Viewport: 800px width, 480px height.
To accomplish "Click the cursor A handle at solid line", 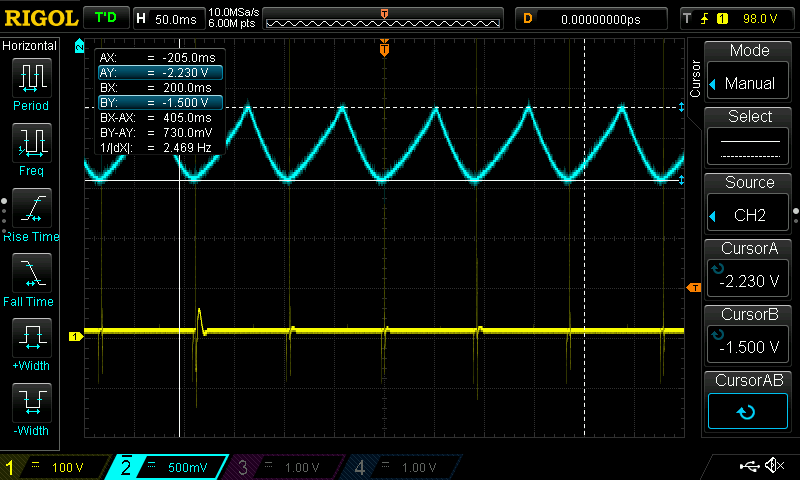I will [682, 180].
